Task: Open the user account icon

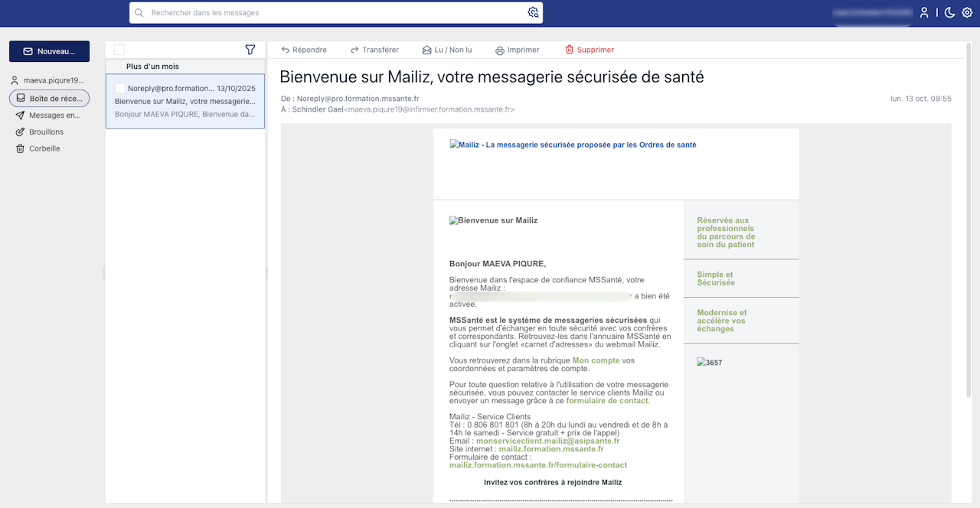Action: pyautogui.click(x=924, y=12)
